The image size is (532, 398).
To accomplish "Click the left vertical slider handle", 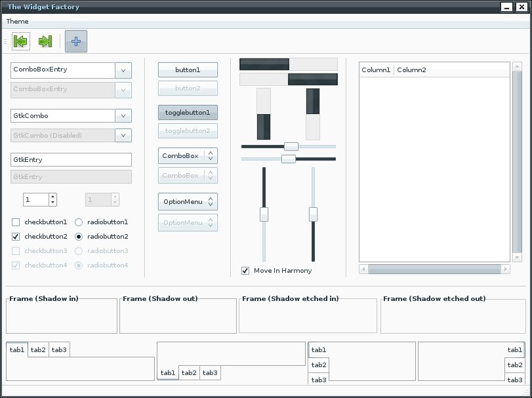I will pyautogui.click(x=264, y=214).
